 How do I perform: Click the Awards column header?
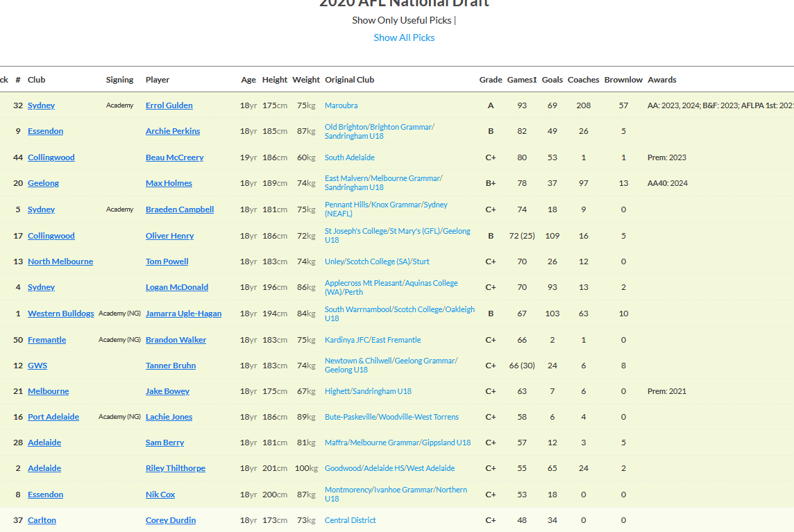662,80
